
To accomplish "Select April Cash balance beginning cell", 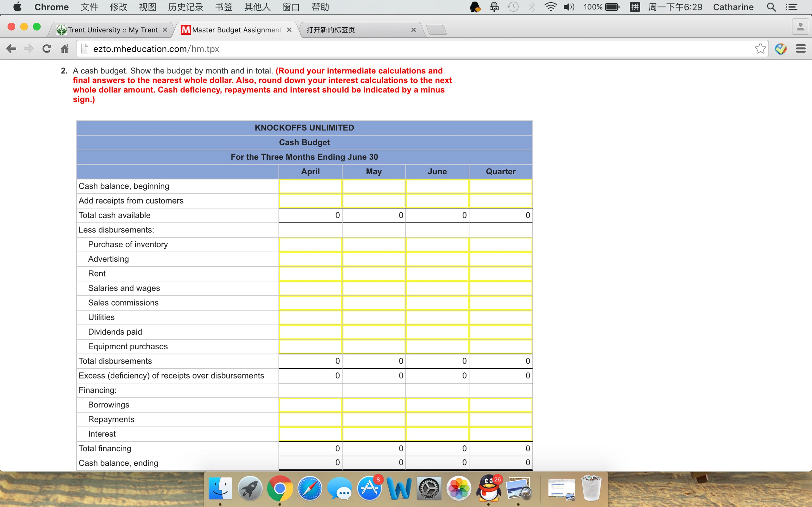I will 311,186.
